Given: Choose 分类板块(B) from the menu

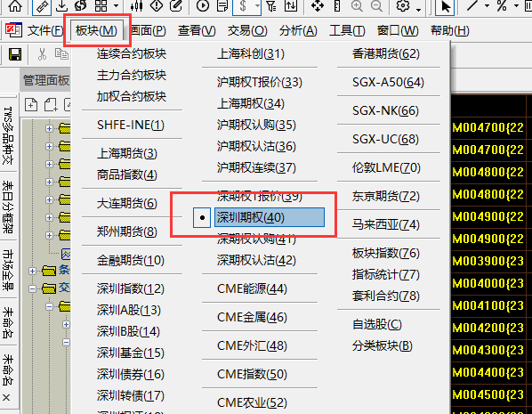Looking at the screenshot, I should tap(383, 345).
